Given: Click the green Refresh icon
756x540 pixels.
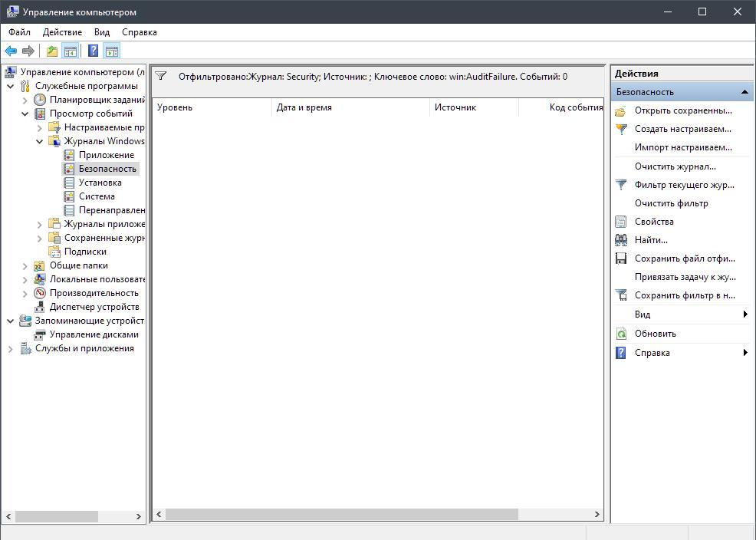Looking at the screenshot, I should pos(621,334).
